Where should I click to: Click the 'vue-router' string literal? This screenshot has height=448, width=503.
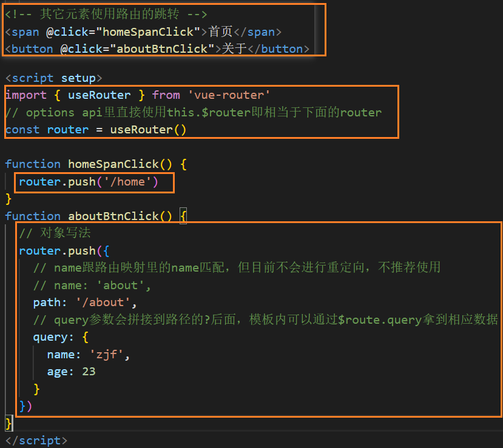[229, 95]
